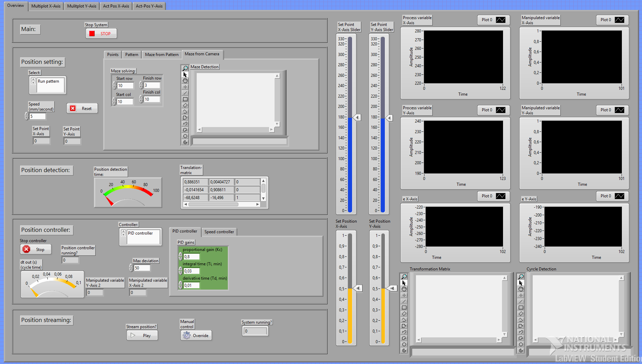
Task: Switch to the Speed controller tab
Action: (x=219, y=232)
